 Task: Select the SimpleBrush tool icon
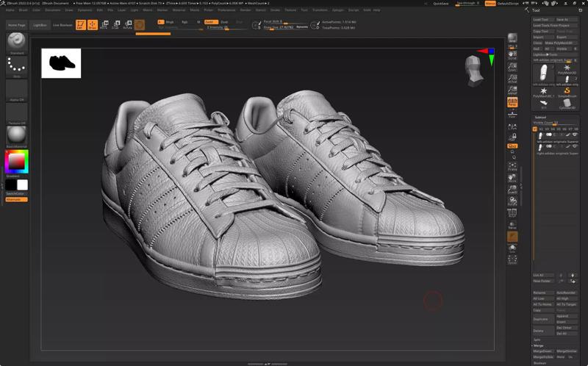567,91
